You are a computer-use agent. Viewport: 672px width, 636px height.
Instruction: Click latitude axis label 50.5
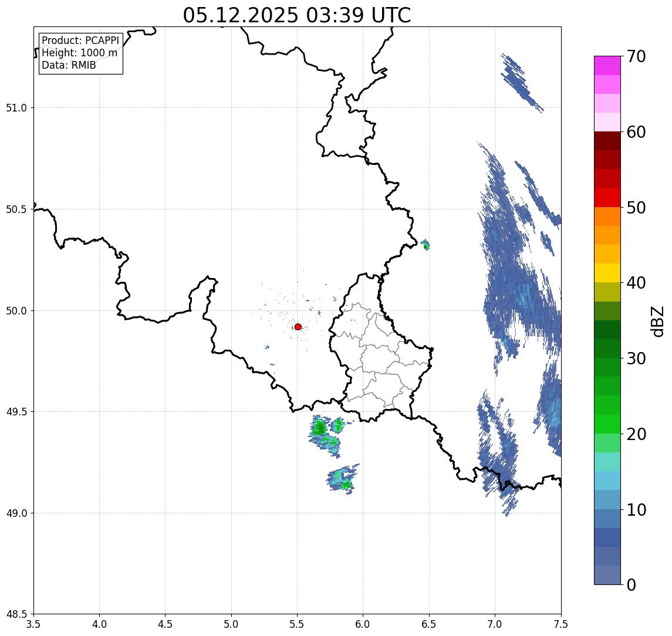click(16, 209)
